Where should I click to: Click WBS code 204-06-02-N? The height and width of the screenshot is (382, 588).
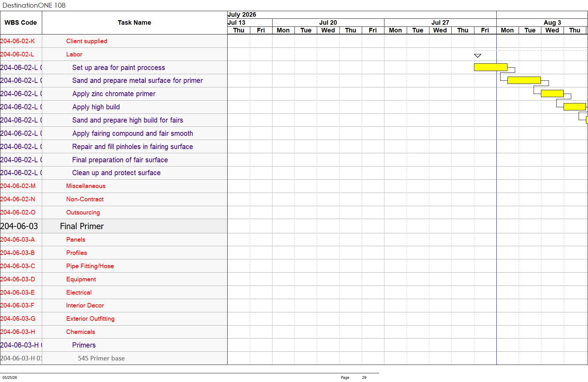click(x=18, y=199)
